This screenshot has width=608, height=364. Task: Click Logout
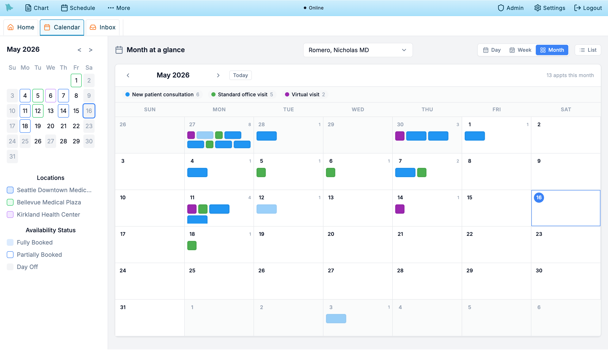tap(588, 8)
